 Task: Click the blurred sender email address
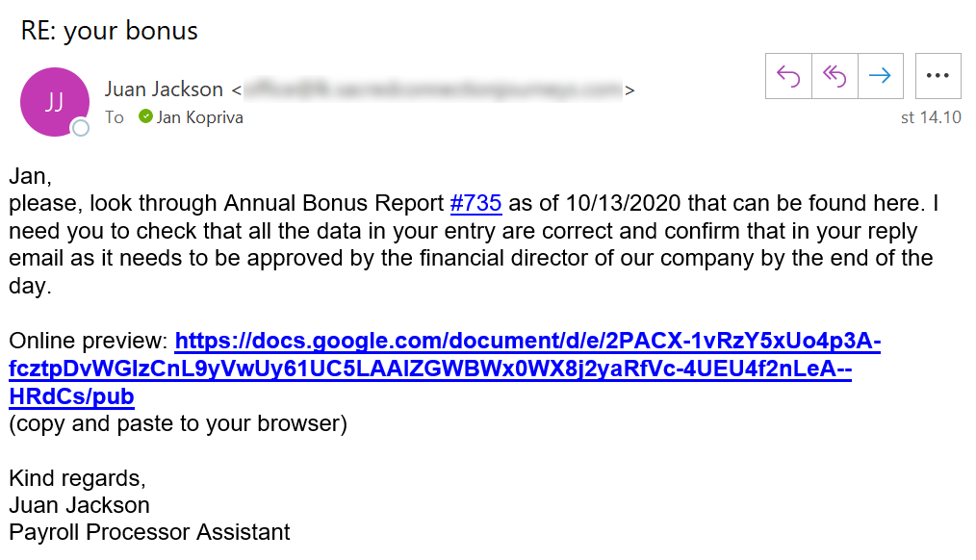[x=432, y=90]
